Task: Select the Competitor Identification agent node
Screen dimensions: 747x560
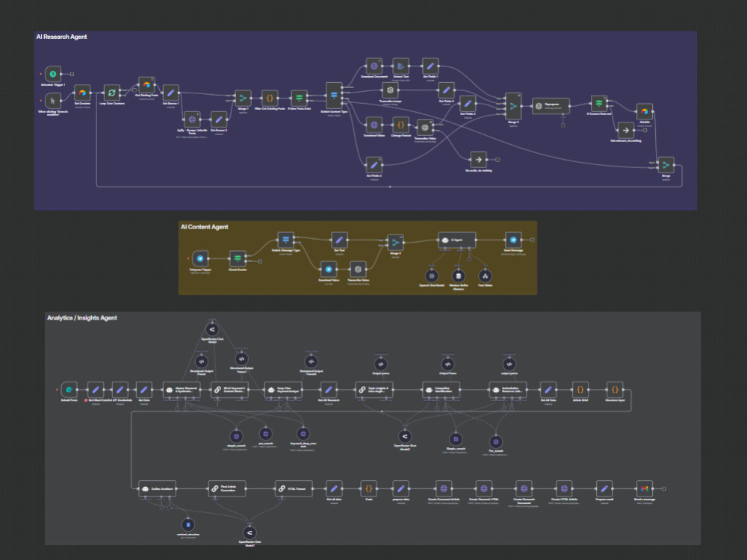Action: coord(441,390)
